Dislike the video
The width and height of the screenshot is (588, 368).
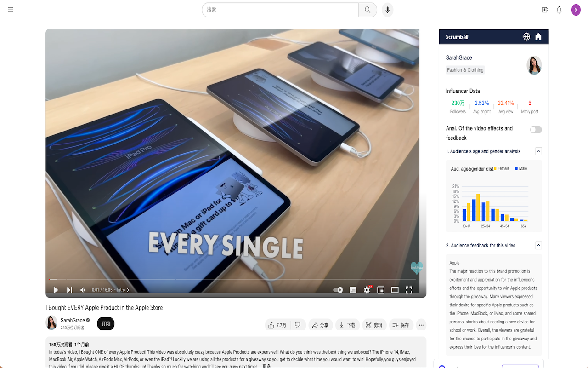(298, 325)
